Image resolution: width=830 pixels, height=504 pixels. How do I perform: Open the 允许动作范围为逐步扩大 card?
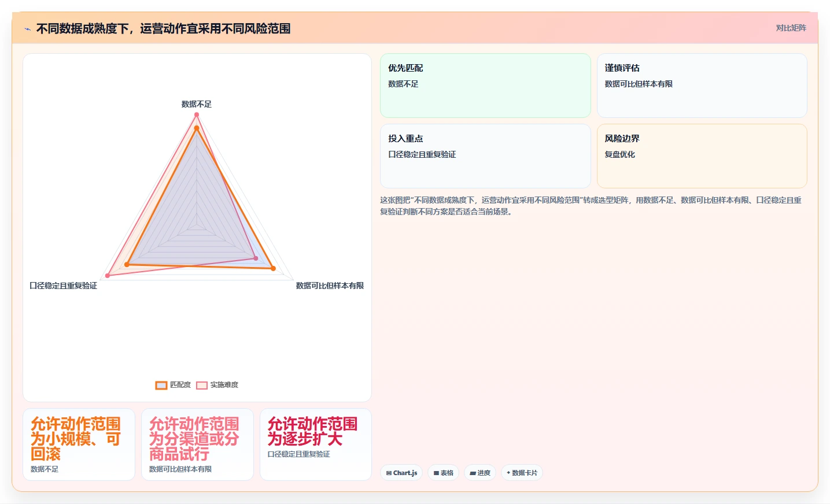click(x=316, y=444)
